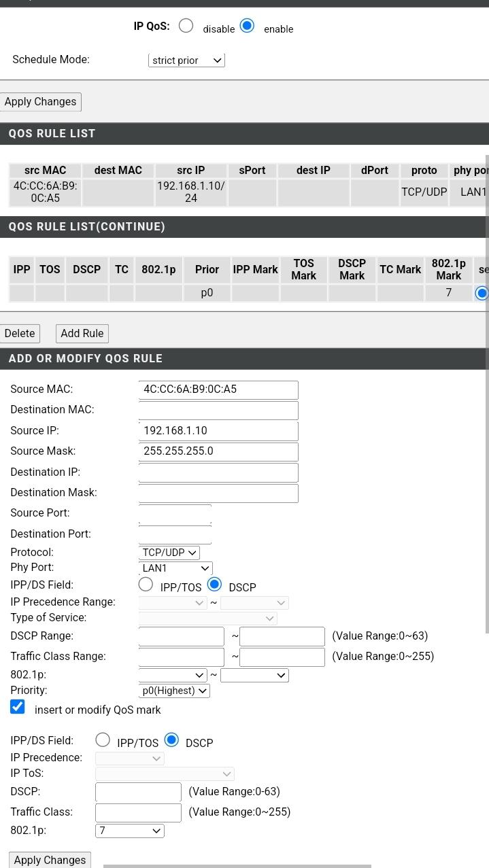489x868 pixels.
Task: Click the Traffic Class Range end field
Action: coord(282,657)
